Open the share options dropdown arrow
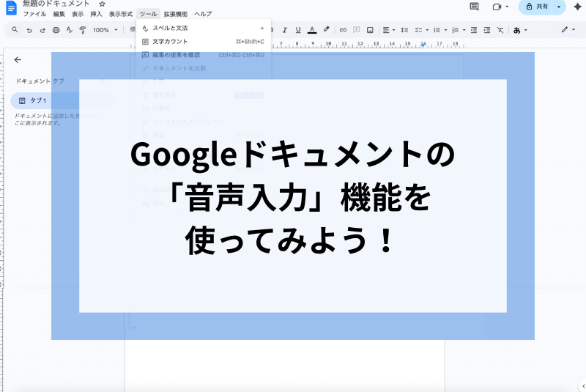586x392 pixels. 559,7
